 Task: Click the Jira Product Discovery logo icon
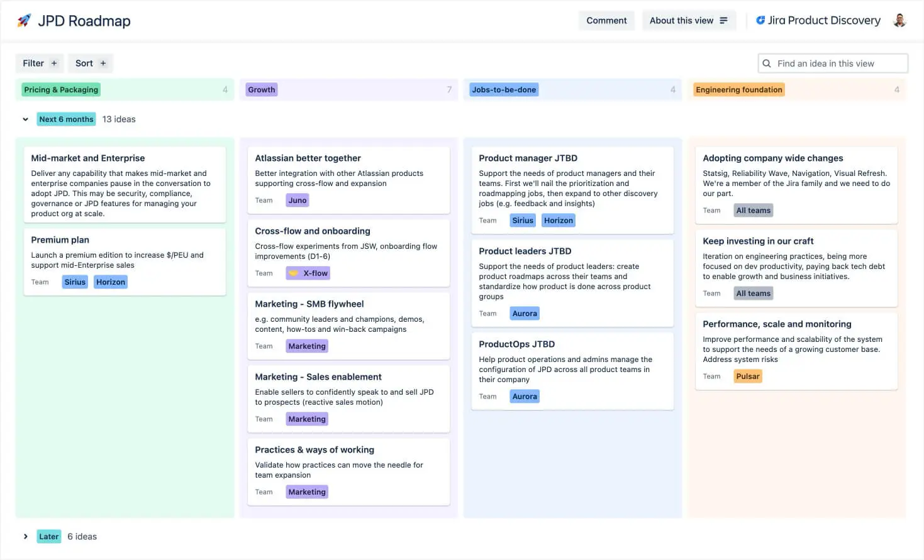click(760, 20)
